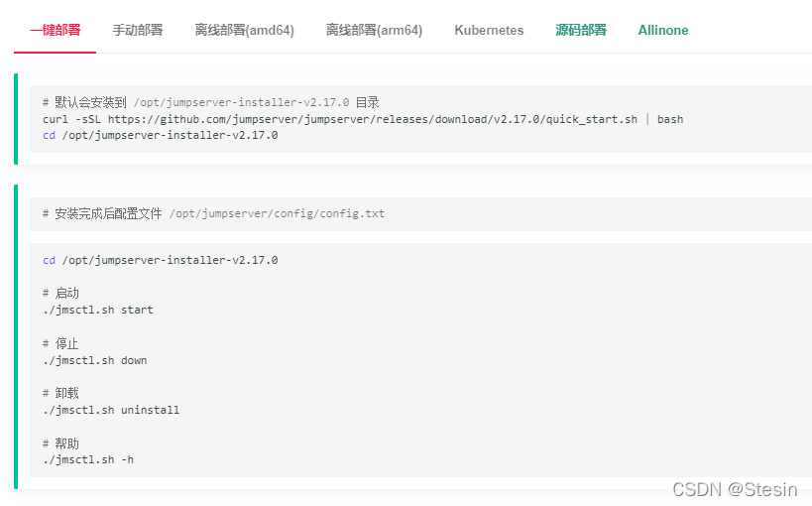Open the 手动部署 tab
The image size is (812, 506).
[x=138, y=30]
